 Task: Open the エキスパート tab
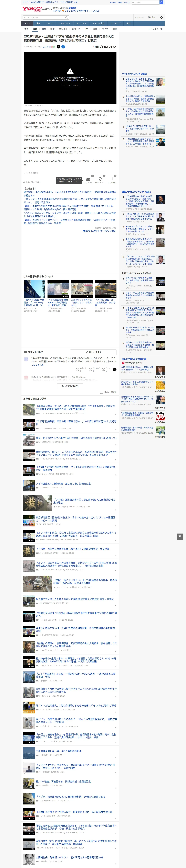64,24
